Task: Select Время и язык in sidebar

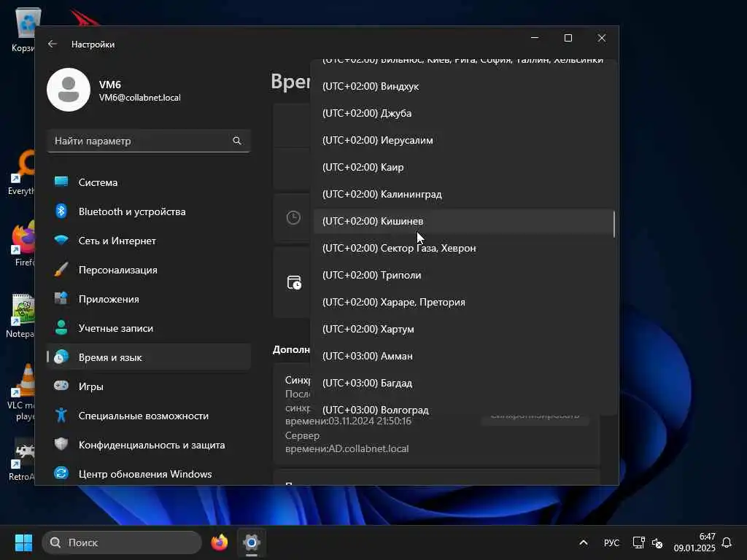Action: pos(149,357)
